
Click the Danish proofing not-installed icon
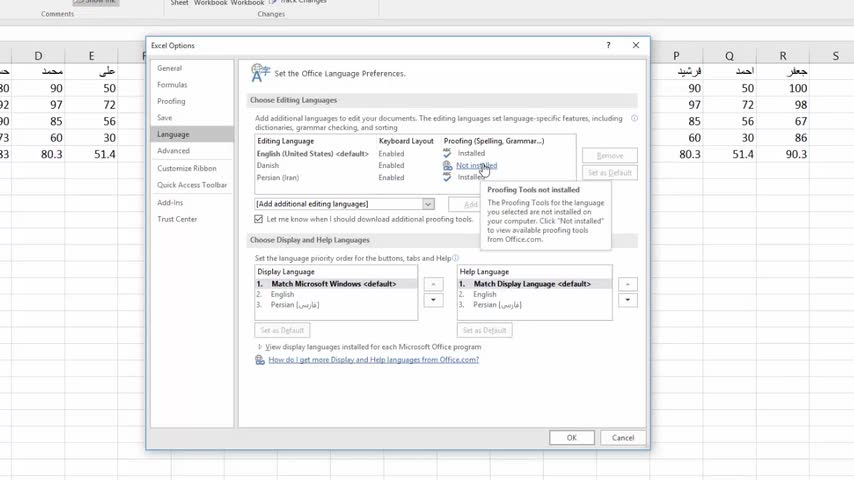click(447, 165)
